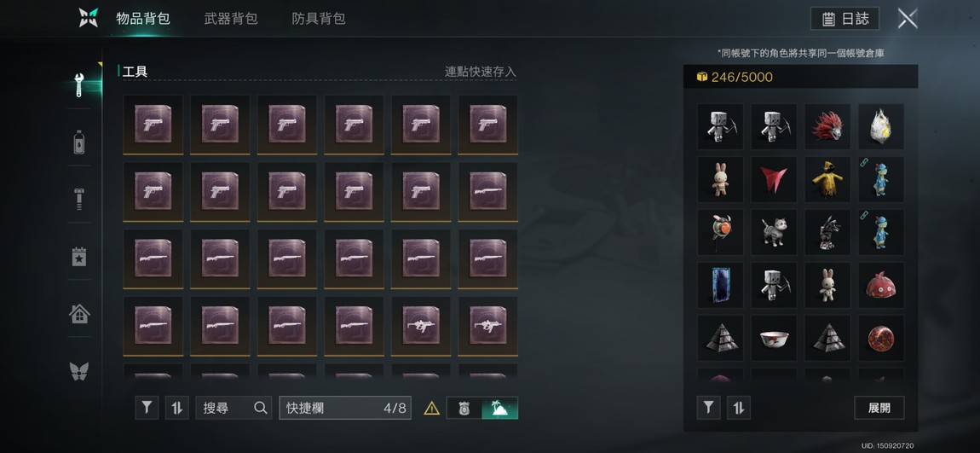The height and width of the screenshot is (453, 980).
Task: Click the backpack sort order arrows
Action: pyautogui.click(x=177, y=408)
